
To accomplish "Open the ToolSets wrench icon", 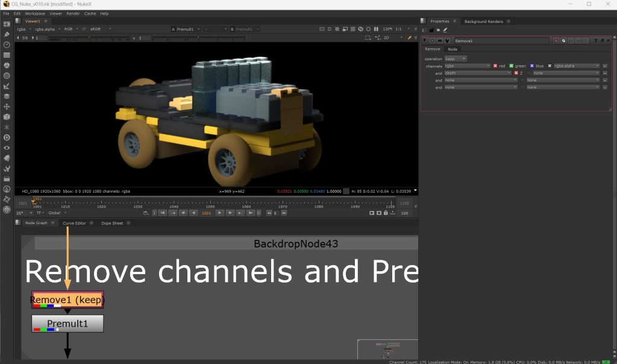I will click(x=7, y=168).
